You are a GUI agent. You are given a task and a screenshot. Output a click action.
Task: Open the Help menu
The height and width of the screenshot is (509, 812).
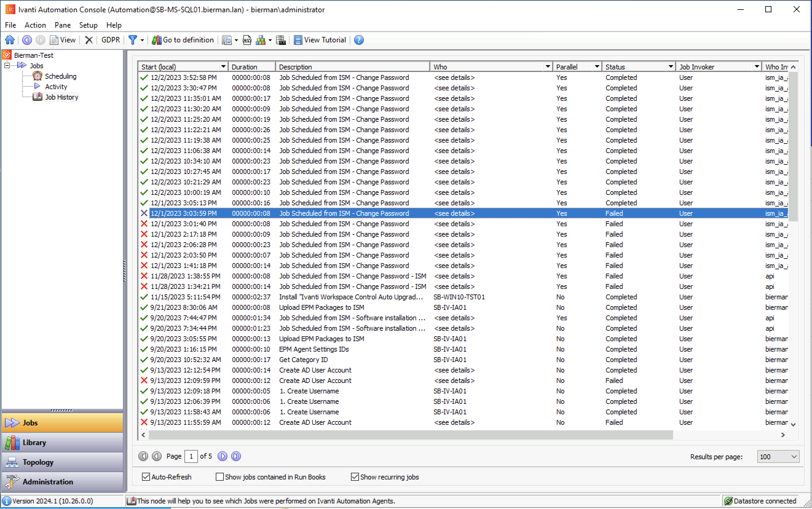pos(114,25)
